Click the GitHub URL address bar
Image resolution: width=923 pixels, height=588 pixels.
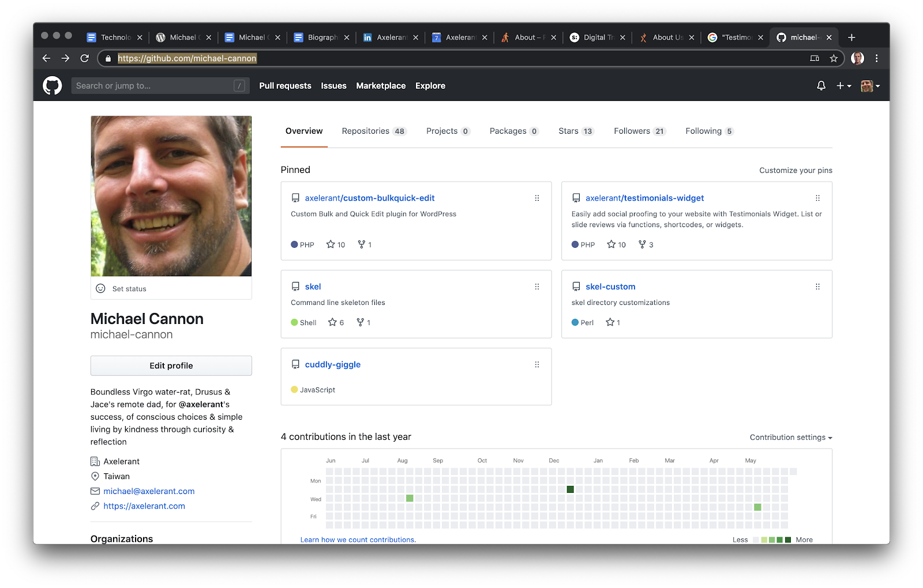tap(187, 58)
